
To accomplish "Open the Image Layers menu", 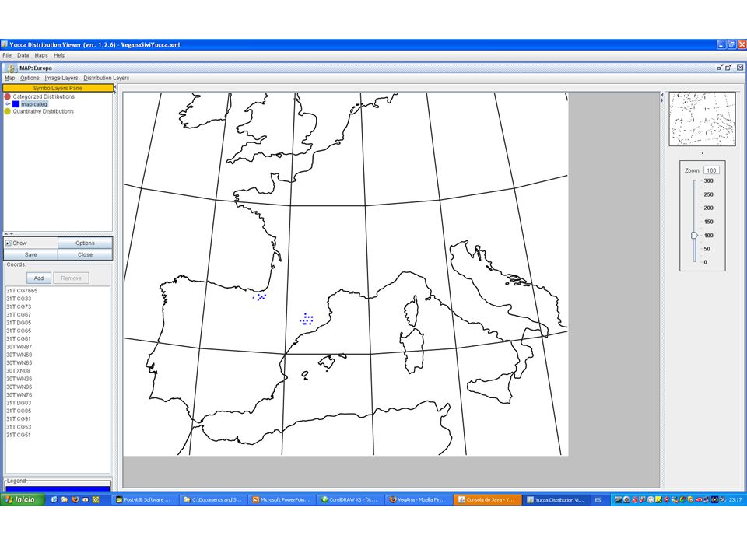I will (61, 78).
